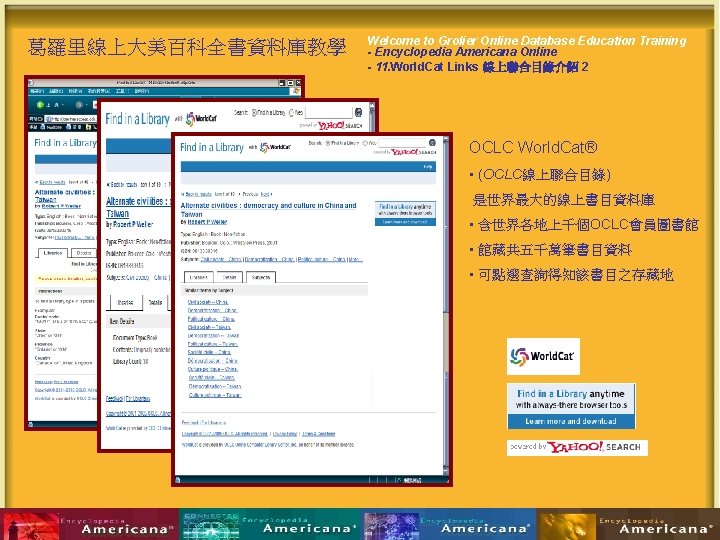The width and height of the screenshot is (720, 540).
Task: Open the Details tab in the rear browser window
Action: point(84,253)
